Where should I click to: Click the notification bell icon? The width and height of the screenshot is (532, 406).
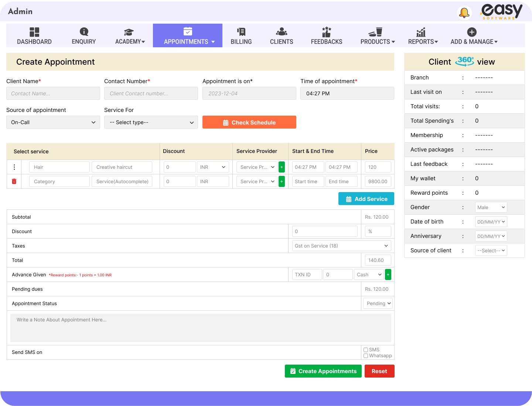(x=464, y=13)
